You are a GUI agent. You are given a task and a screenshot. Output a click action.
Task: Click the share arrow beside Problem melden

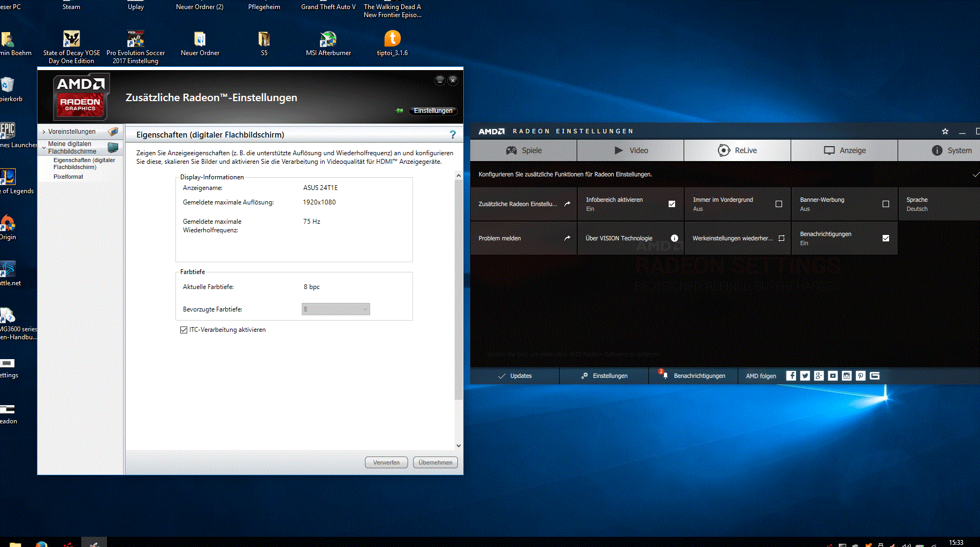567,238
